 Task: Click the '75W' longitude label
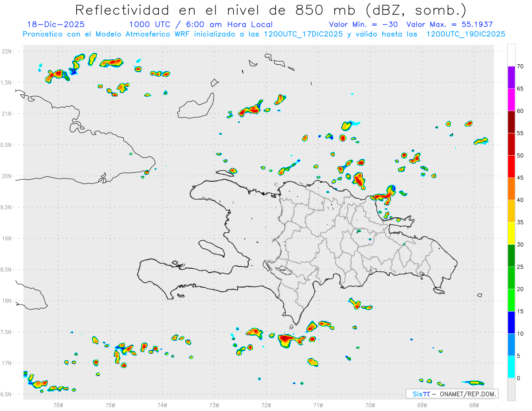(110, 405)
